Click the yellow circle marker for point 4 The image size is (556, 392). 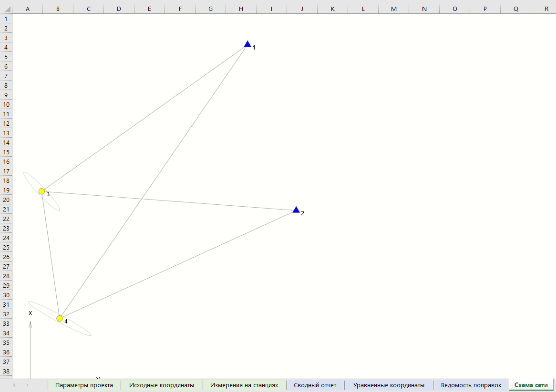point(59,318)
